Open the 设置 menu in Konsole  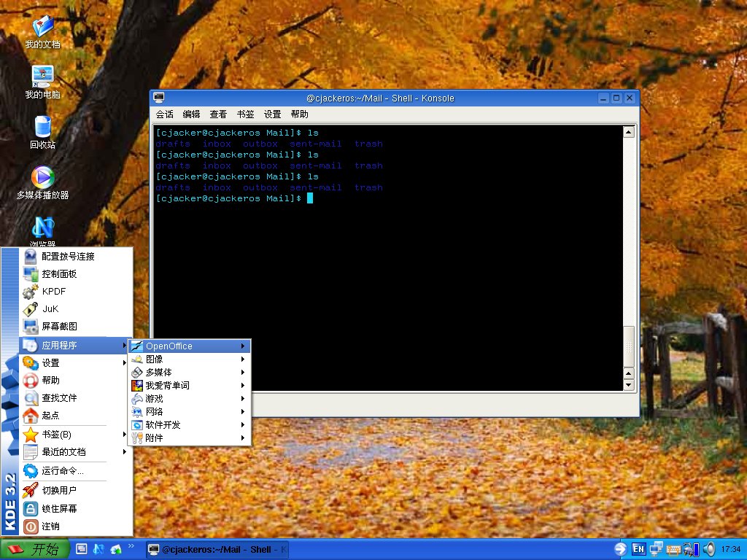click(273, 114)
